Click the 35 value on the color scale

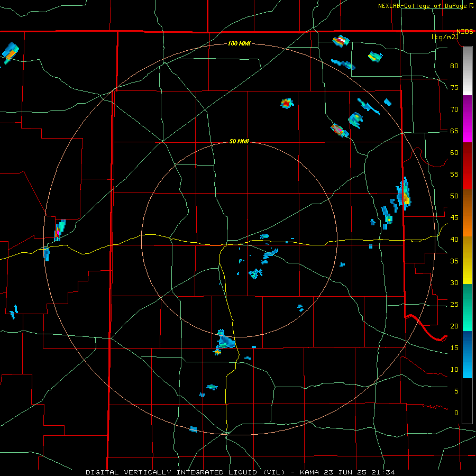click(454, 261)
